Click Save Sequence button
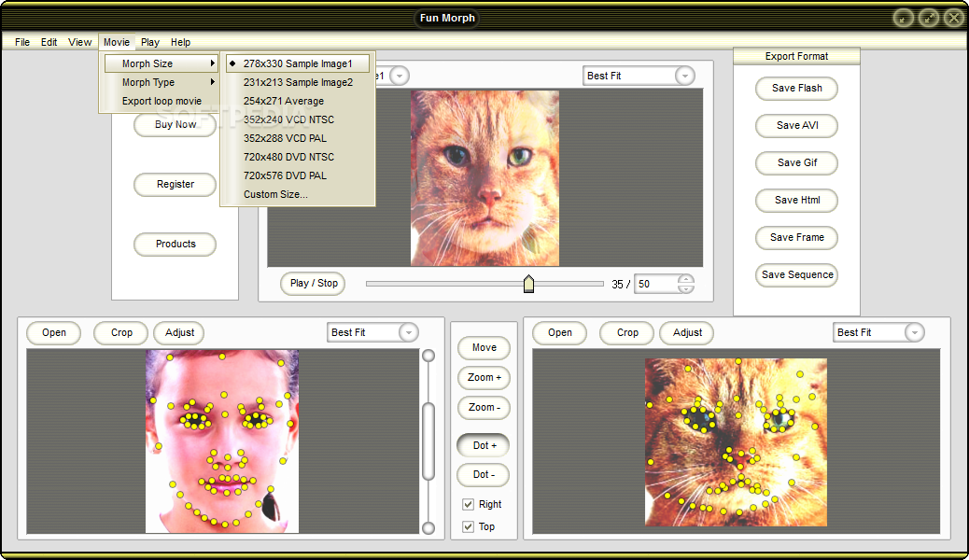Viewport: 969px width, 560px height. pyautogui.click(x=796, y=274)
